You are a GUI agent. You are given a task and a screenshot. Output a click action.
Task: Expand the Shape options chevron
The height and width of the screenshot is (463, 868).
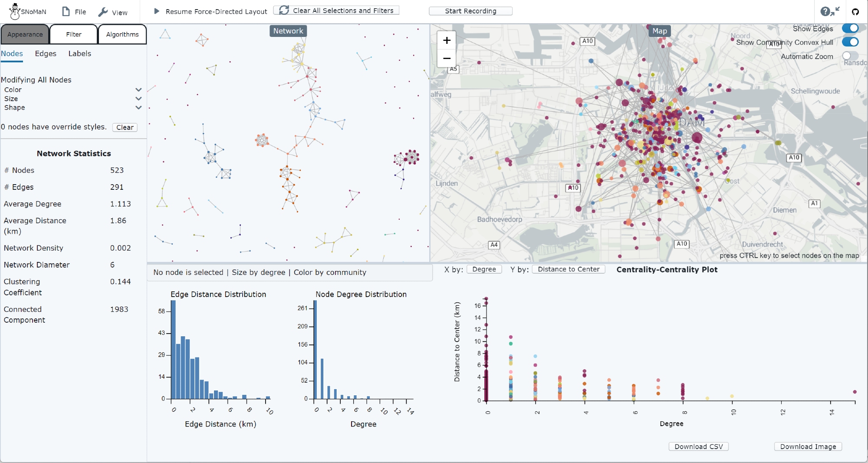[138, 108]
